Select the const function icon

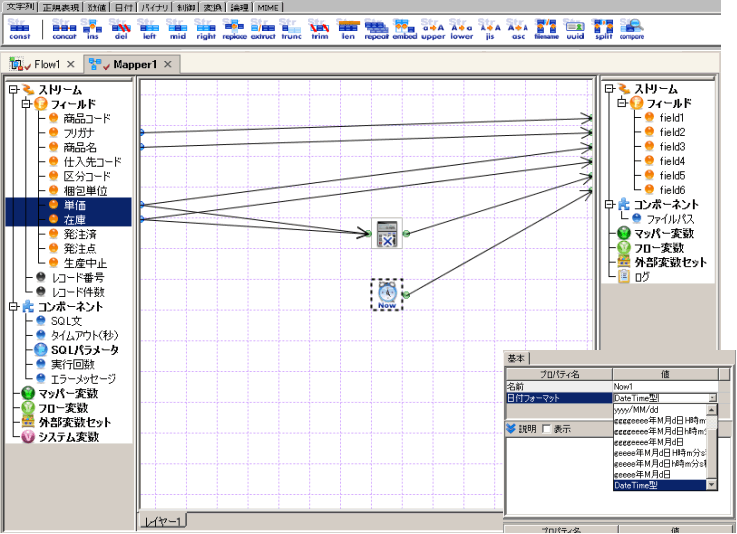[18, 28]
